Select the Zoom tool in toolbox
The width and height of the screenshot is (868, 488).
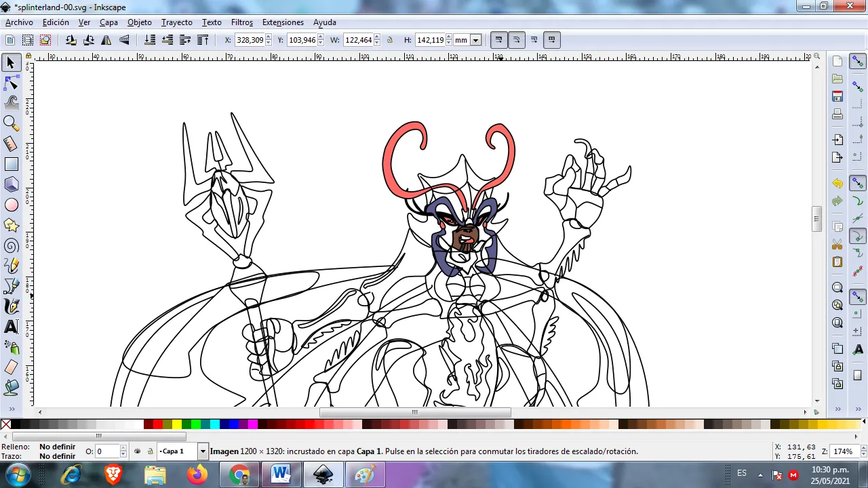(x=12, y=123)
